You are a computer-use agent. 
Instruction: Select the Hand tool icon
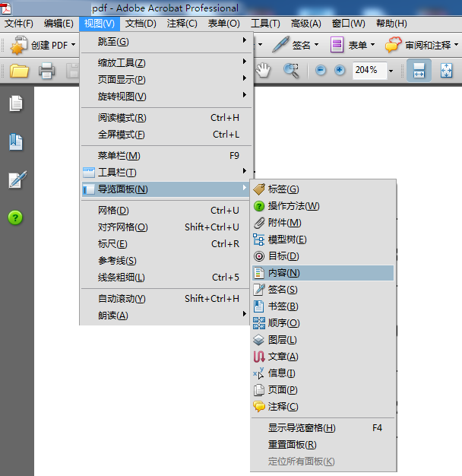pos(263,71)
